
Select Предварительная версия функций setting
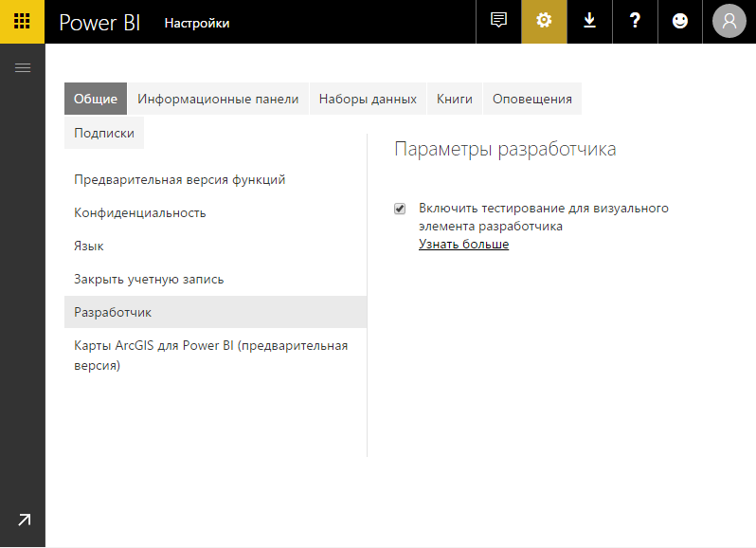[x=215, y=179]
